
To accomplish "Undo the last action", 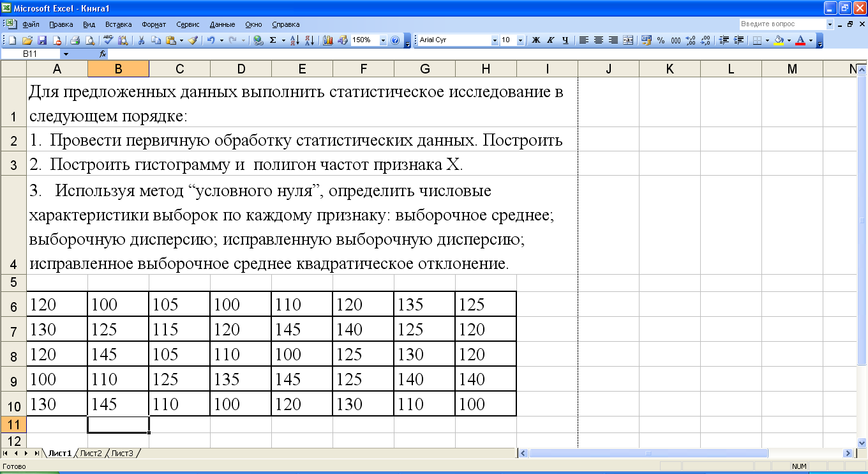I will click(211, 40).
